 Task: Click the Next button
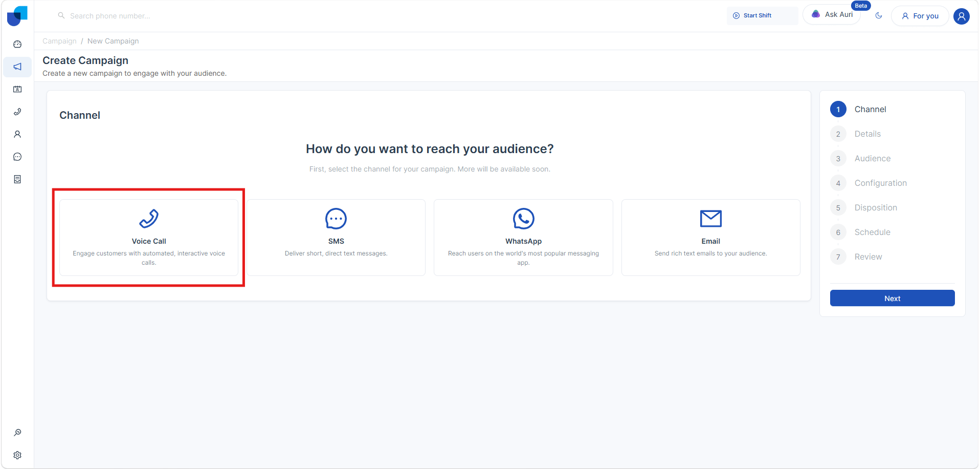(x=892, y=299)
